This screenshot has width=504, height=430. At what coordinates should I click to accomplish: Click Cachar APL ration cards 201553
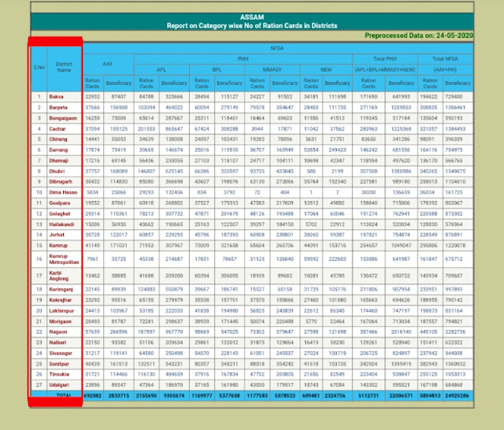(x=146, y=129)
